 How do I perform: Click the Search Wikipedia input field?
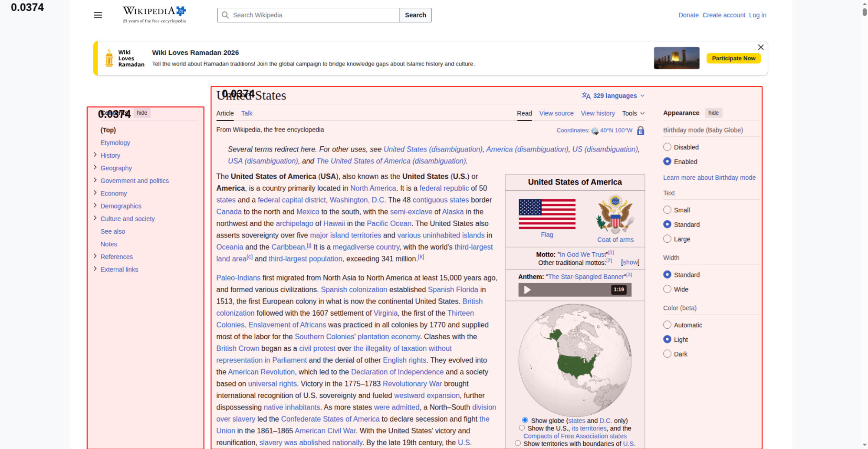click(312, 15)
